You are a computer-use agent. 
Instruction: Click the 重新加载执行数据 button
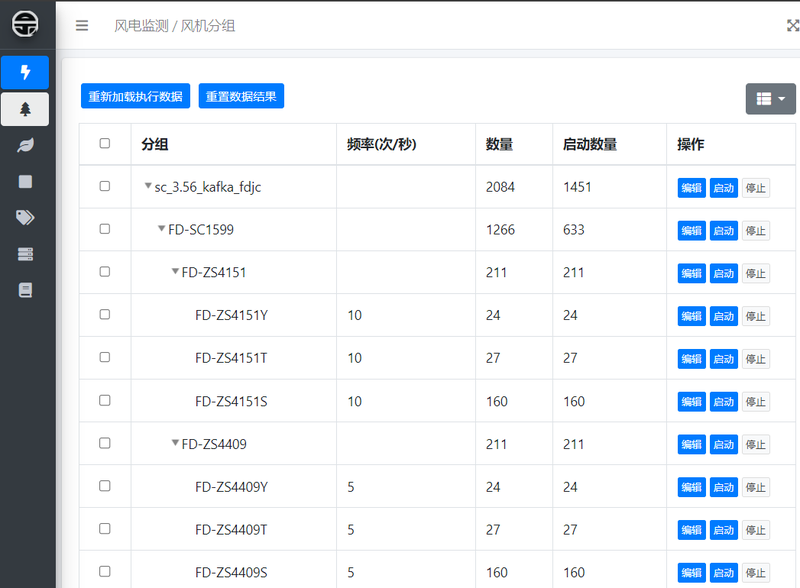click(135, 97)
